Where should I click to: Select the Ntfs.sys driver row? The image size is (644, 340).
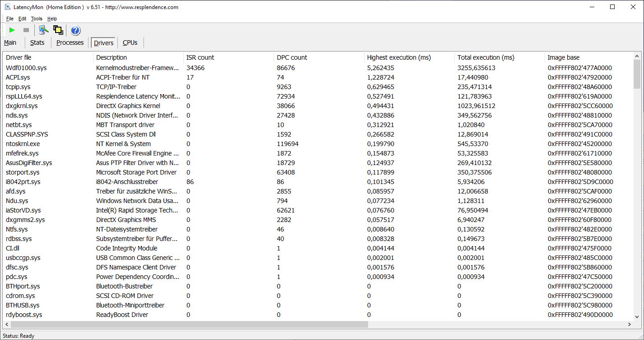(318, 229)
